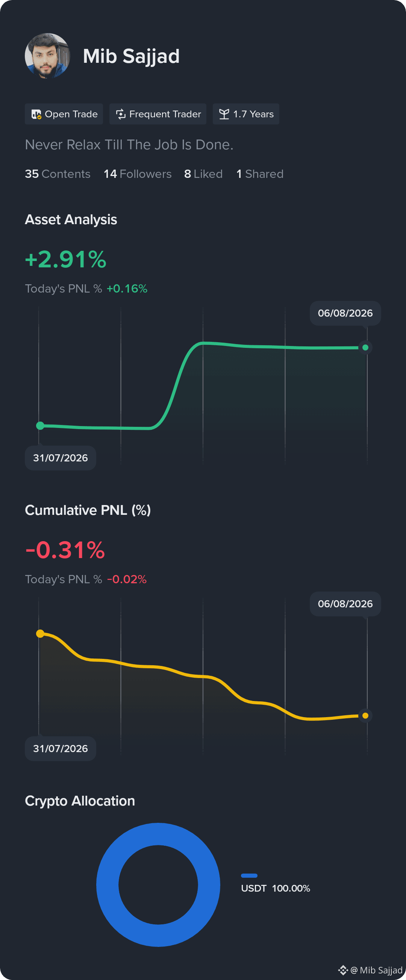Click the 31/07/2026 label on PNL chart

(61, 748)
